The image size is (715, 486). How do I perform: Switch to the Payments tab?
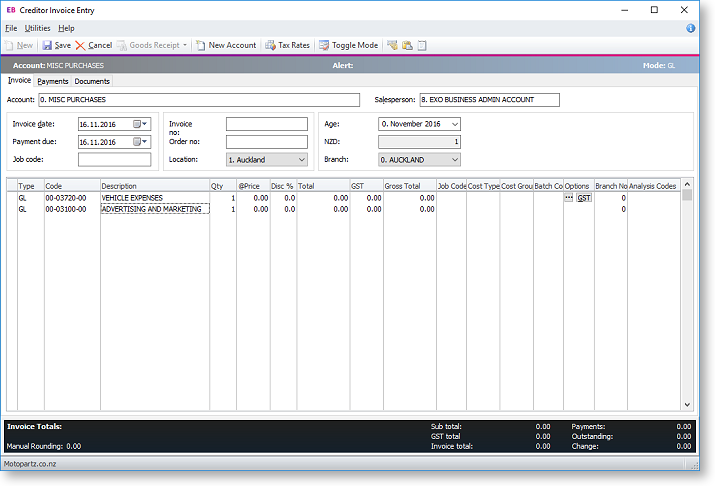pyautogui.click(x=52, y=81)
